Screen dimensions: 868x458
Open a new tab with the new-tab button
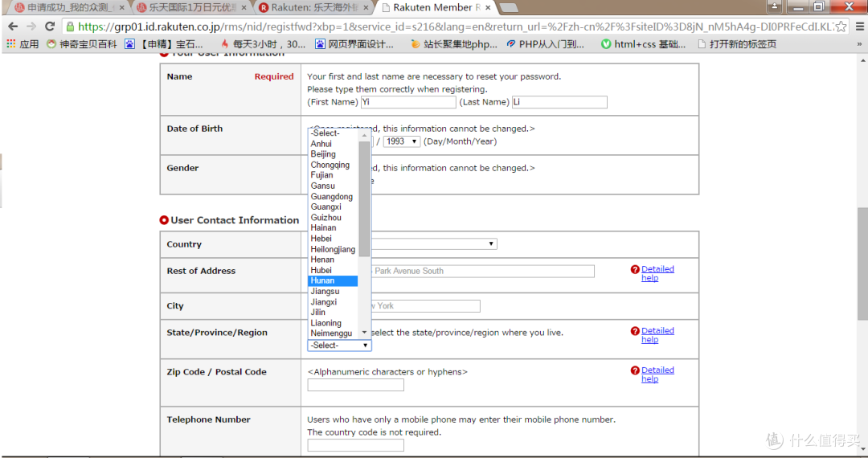(x=508, y=8)
